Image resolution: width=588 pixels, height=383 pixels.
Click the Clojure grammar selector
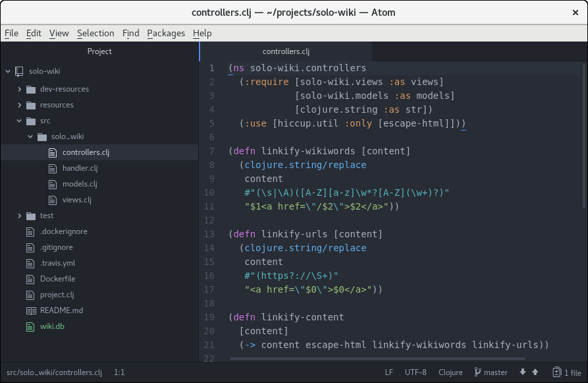point(450,372)
